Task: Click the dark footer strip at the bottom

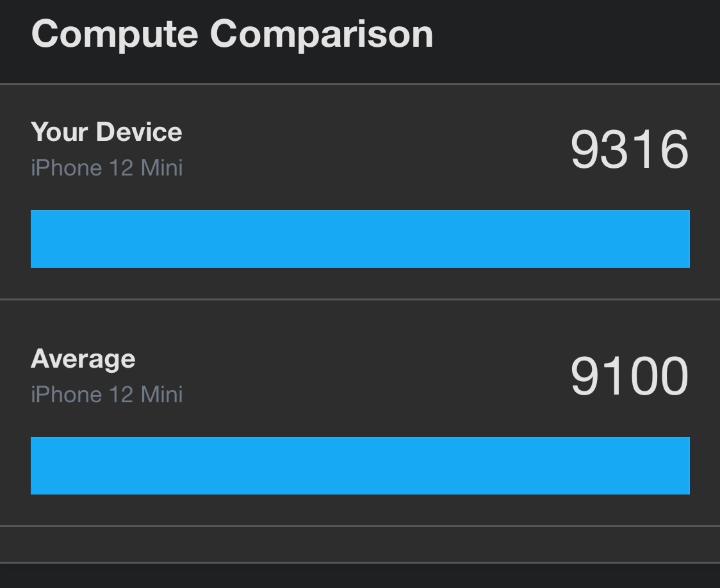Action: [360, 576]
